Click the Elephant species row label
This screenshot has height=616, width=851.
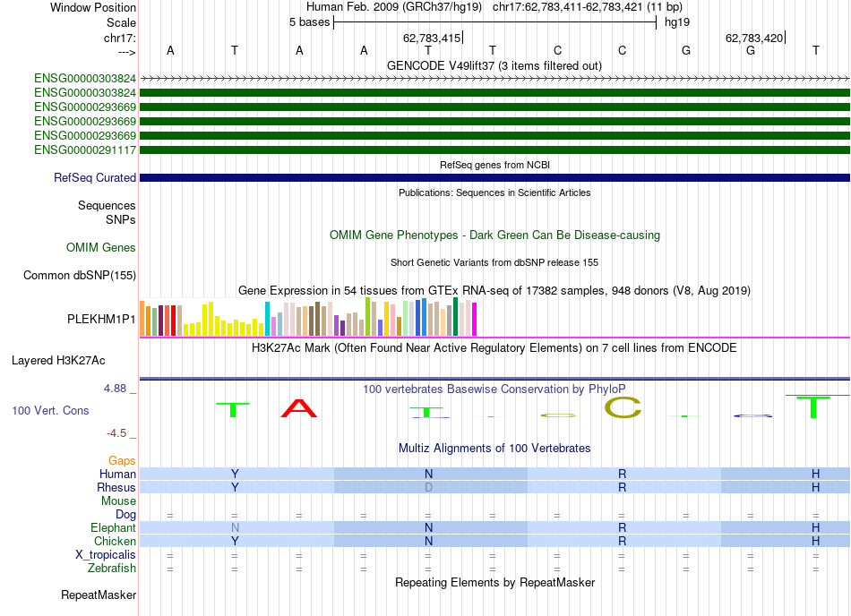point(114,528)
